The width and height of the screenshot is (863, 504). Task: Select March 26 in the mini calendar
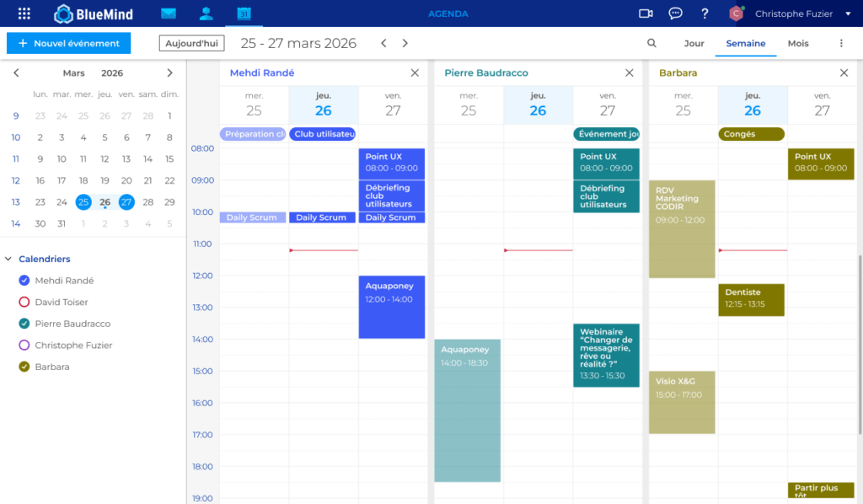click(105, 202)
